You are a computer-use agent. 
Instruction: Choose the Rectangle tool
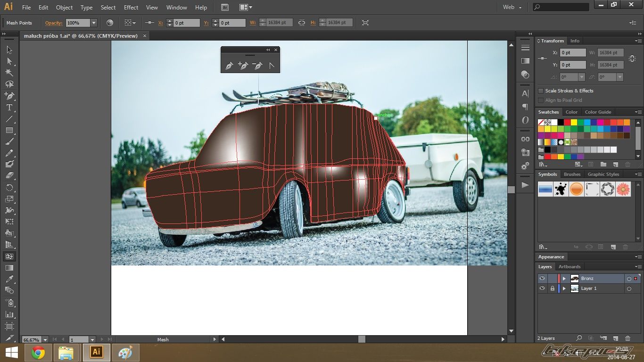click(9, 130)
